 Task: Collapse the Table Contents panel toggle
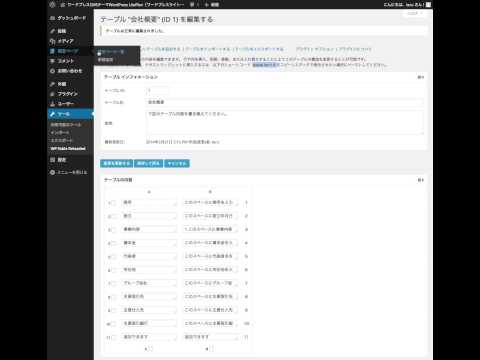(x=421, y=180)
